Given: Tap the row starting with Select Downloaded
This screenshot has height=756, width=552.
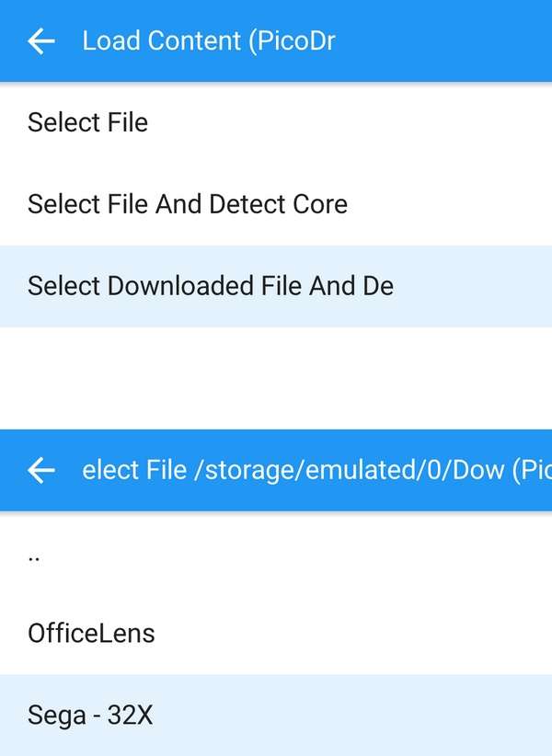Looking at the screenshot, I should pos(276,286).
